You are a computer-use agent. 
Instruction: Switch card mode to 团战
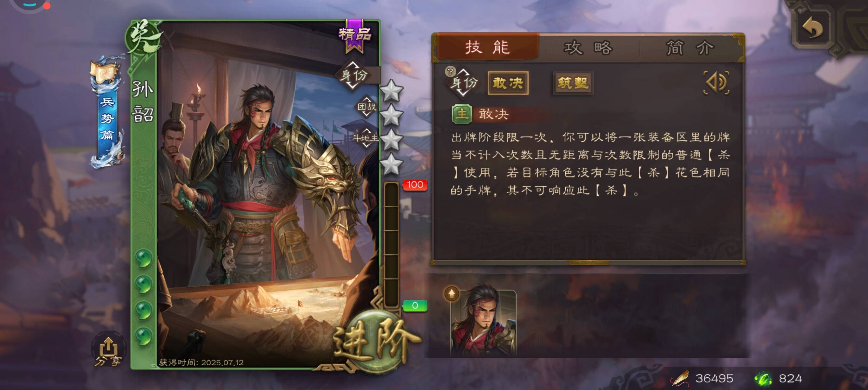pyautogui.click(x=367, y=107)
